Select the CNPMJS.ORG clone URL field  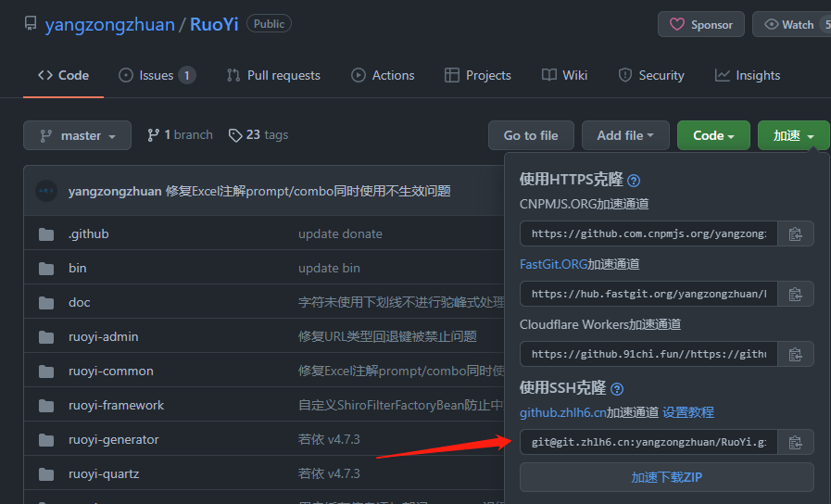[x=648, y=233]
